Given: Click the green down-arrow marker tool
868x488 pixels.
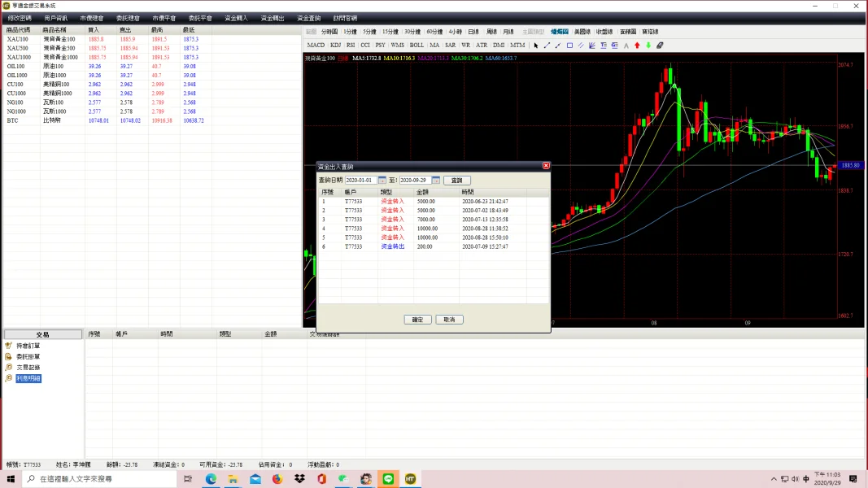Looking at the screenshot, I should click(648, 46).
